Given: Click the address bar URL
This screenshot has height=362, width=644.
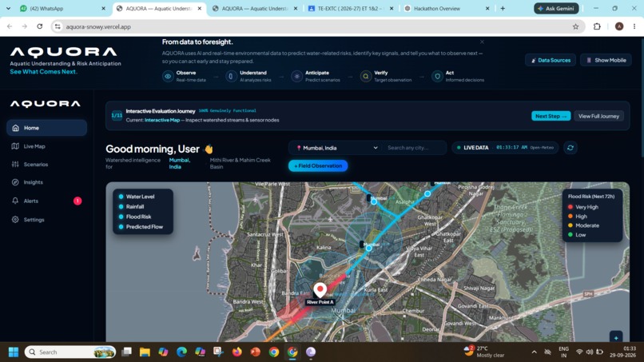Looking at the screenshot, I should click(98, 26).
